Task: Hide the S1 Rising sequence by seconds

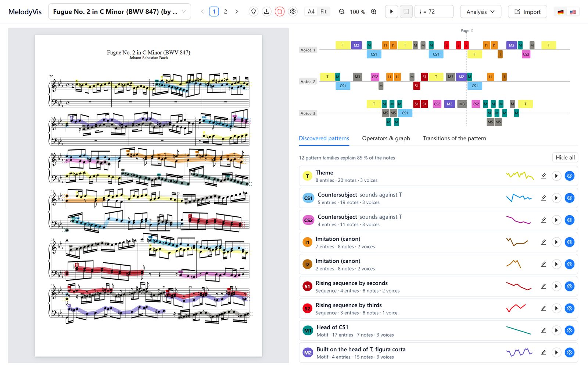Action: click(x=570, y=286)
